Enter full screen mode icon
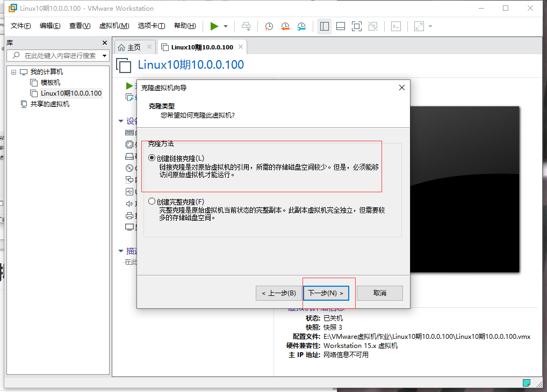The height and width of the screenshot is (392, 547). (x=357, y=26)
